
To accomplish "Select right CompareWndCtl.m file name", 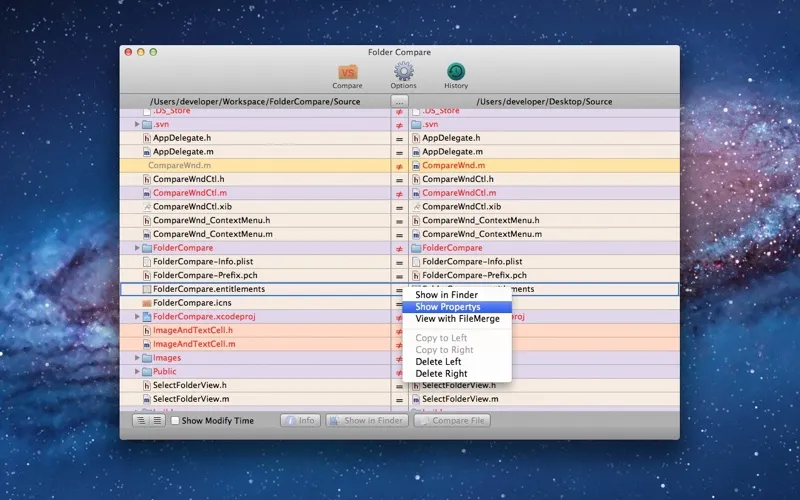I will [x=459, y=193].
